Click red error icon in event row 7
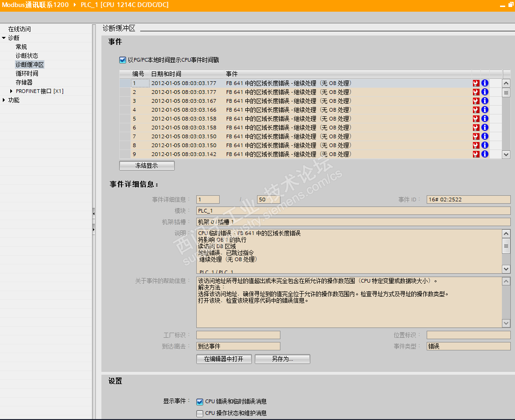 [476, 136]
